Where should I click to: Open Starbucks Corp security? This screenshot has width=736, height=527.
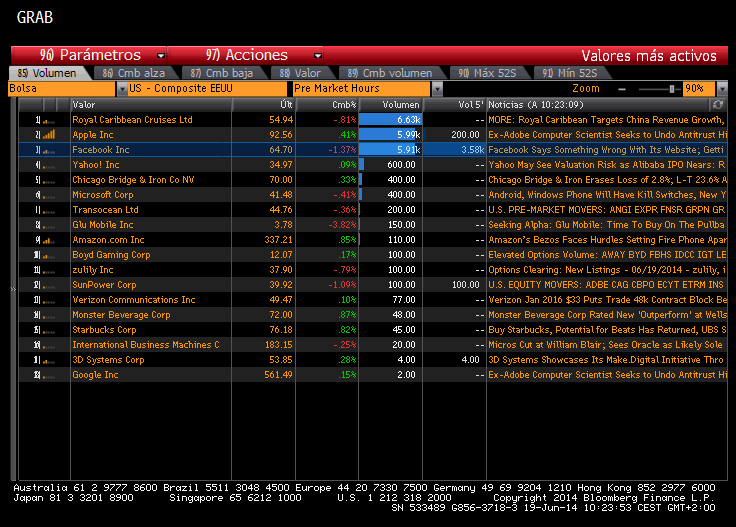104,330
